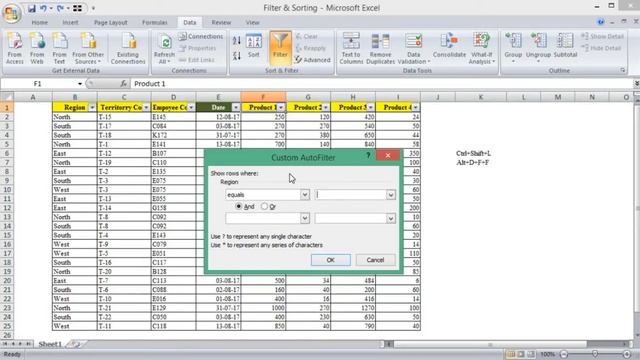This screenshot has width=640, height=360.
Task: Select row 25 header
Action: pyautogui.click(x=7, y=326)
